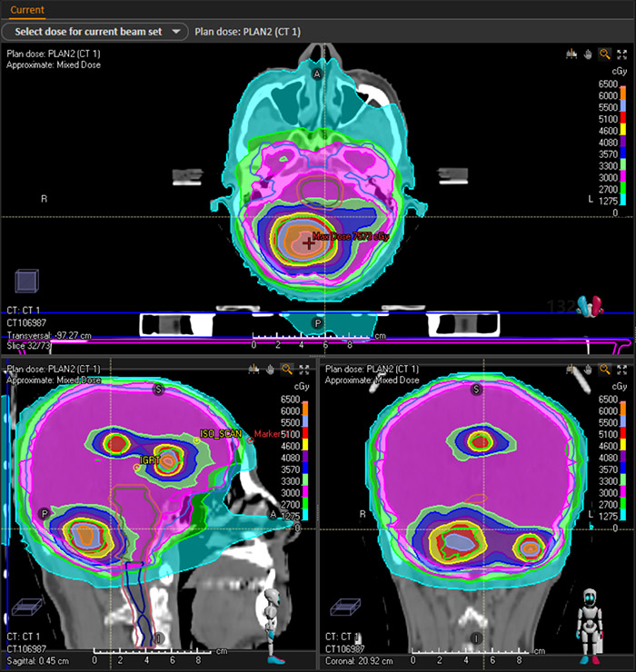Viewport: 636px width, 672px height.
Task: Activate pan hand tool in transversal view
Action: [x=588, y=54]
